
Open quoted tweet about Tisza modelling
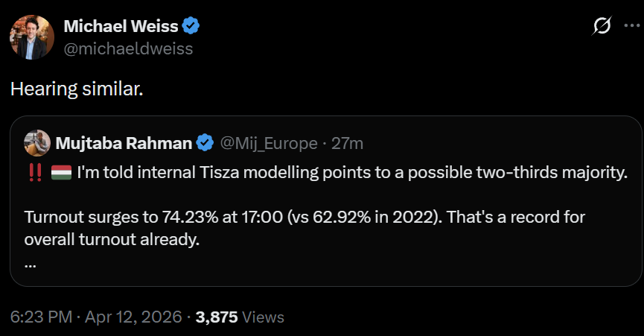tap(350, 173)
